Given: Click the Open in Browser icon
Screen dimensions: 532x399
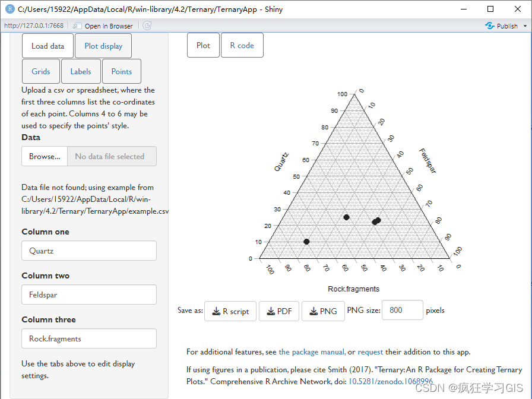Looking at the screenshot, I should click(x=78, y=26).
